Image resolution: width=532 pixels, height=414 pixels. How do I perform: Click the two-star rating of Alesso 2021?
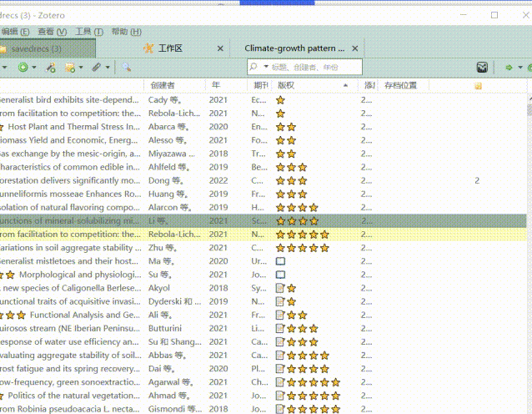click(x=286, y=140)
